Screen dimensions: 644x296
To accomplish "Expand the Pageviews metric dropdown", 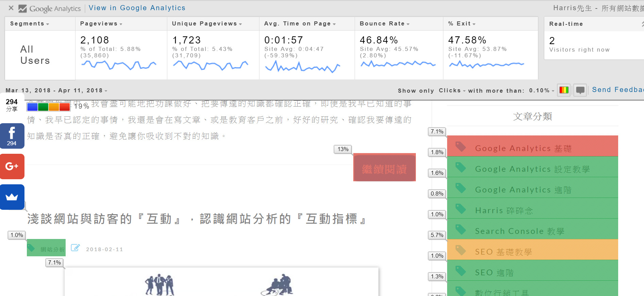I will point(101,24).
